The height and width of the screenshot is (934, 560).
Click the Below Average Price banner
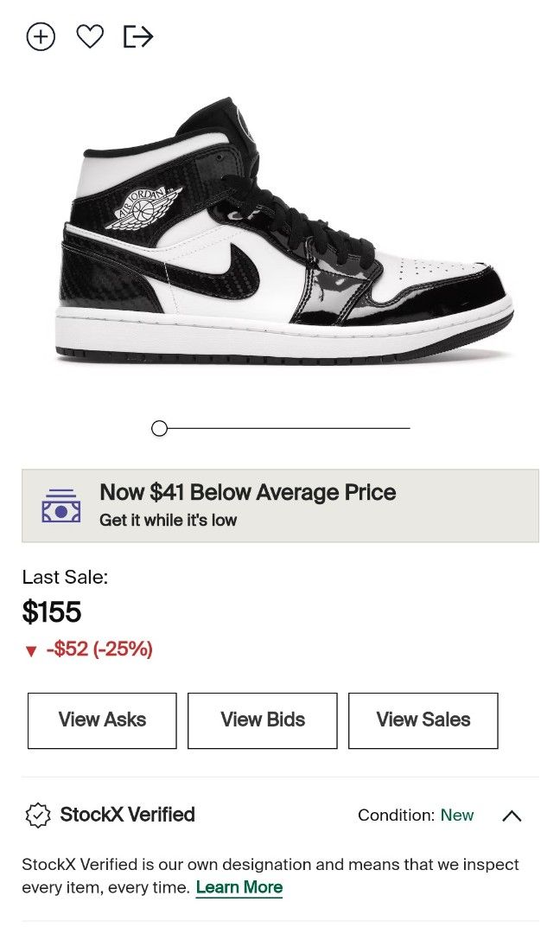click(x=280, y=504)
